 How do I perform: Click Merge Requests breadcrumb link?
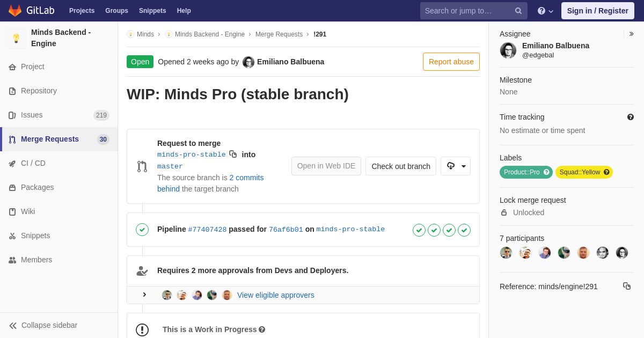tap(279, 34)
